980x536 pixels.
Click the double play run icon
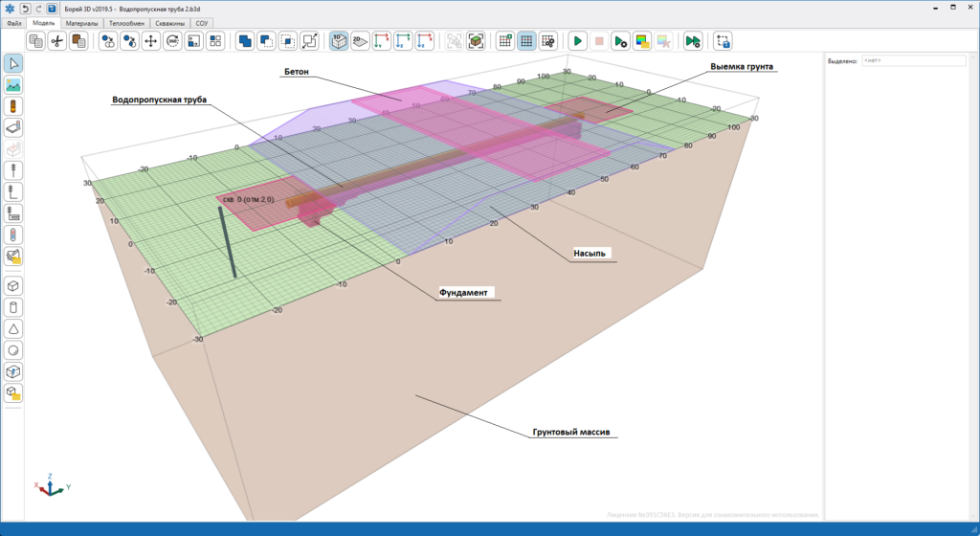coord(693,41)
